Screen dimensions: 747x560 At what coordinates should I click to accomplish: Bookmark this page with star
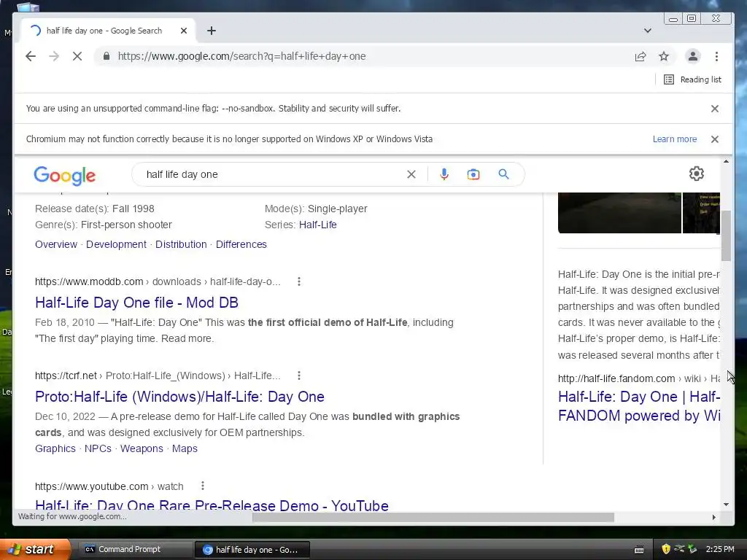[664, 57]
